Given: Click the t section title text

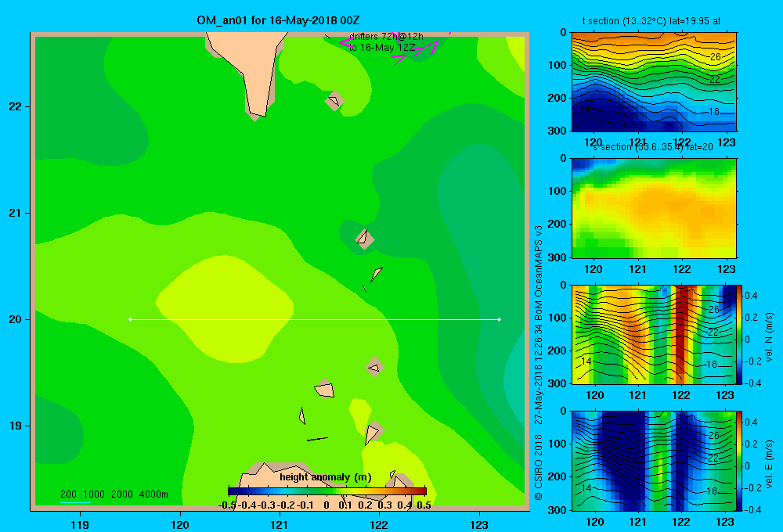Looking at the screenshot, I should (x=651, y=21).
